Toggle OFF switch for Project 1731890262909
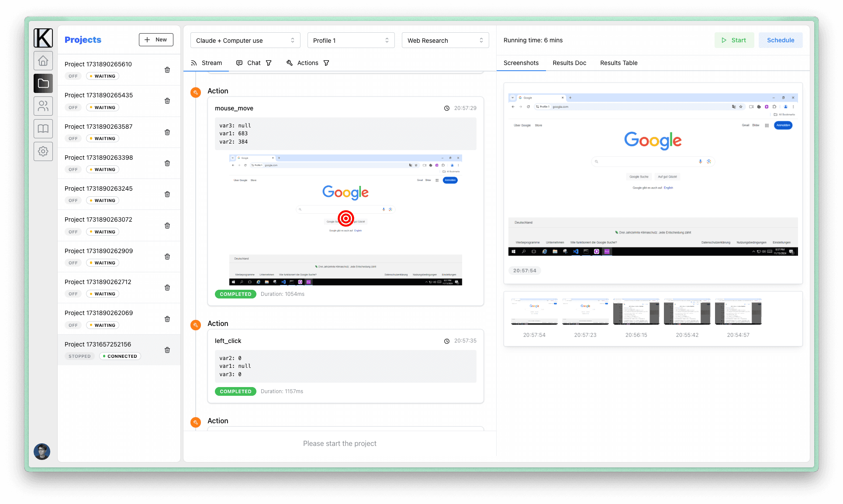The width and height of the screenshot is (843, 504). pyautogui.click(x=73, y=263)
